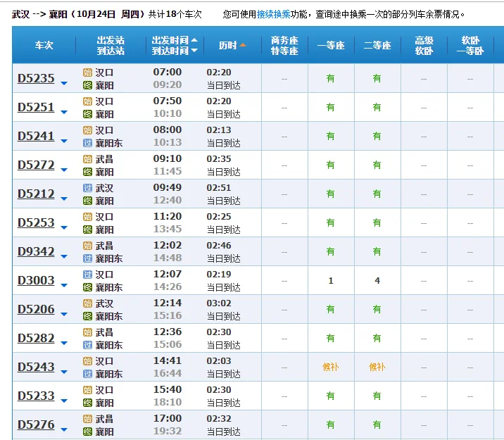
Task: Open train D5272 details link
Action: pyautogui.click(x=36, y=165)
